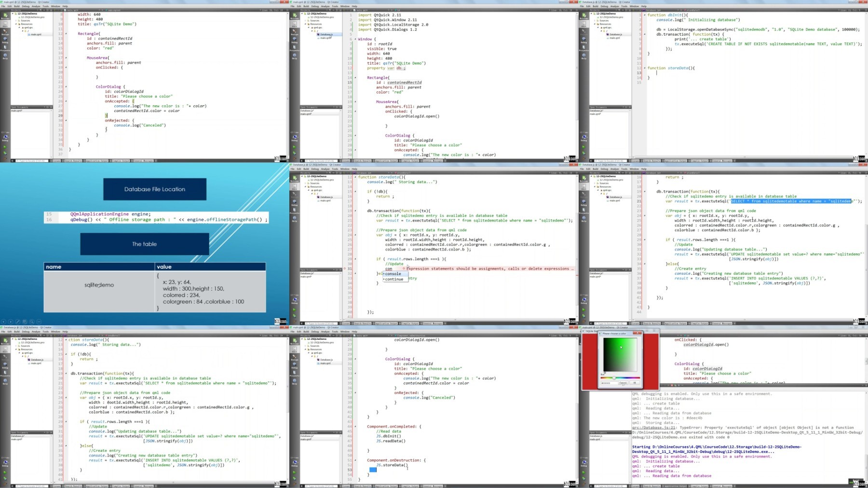Open Application Output tab in the 'width: 640' window
Image resolution: width=868 pixels, height=488 pixels.
(97, 161)
